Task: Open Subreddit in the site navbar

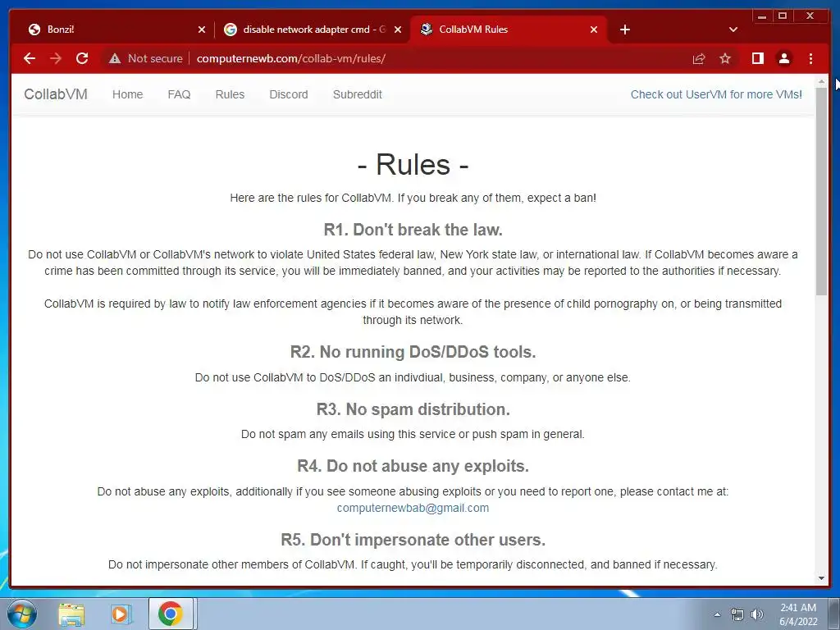Action: [x=358, y=94]
